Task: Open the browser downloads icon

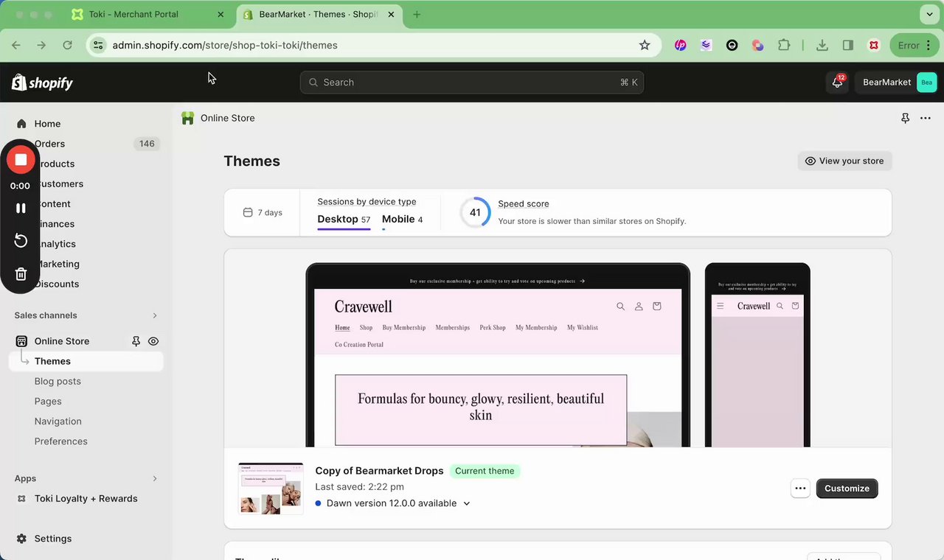Action: pos(822,45)
